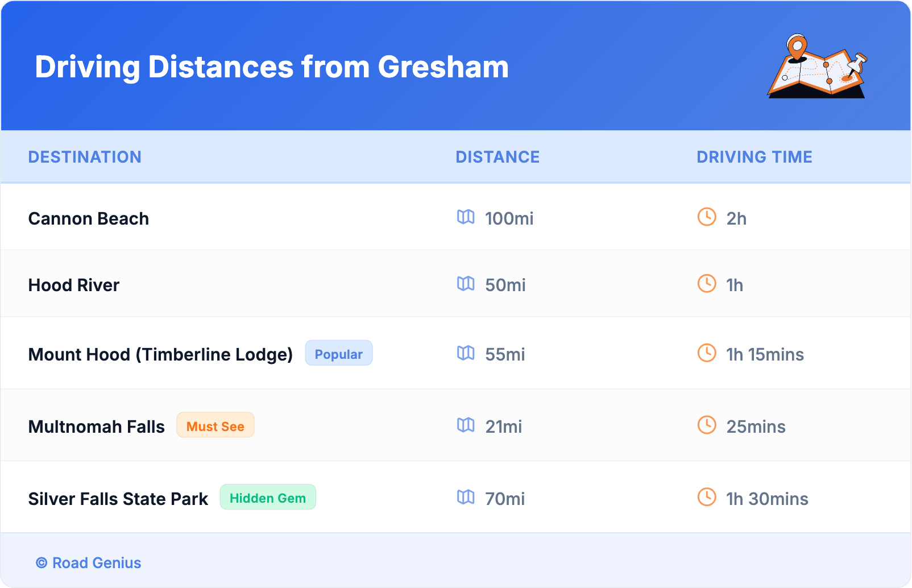Click the clock icon next to 2h
The width and height of the screenshot is (912, 588).
tap(707, 217)
